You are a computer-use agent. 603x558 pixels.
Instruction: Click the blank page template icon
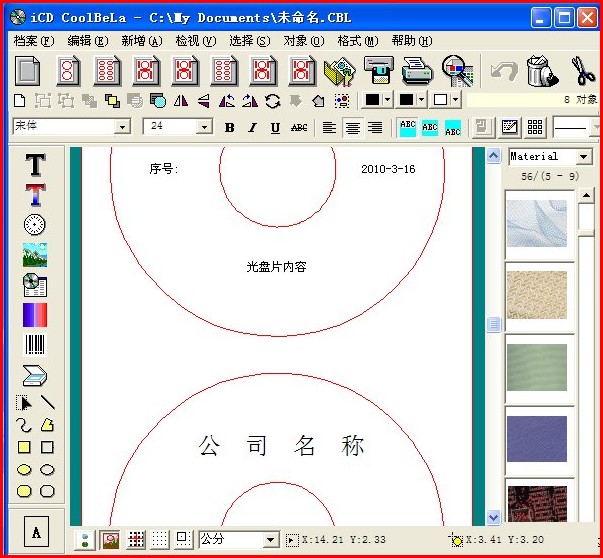27,71
